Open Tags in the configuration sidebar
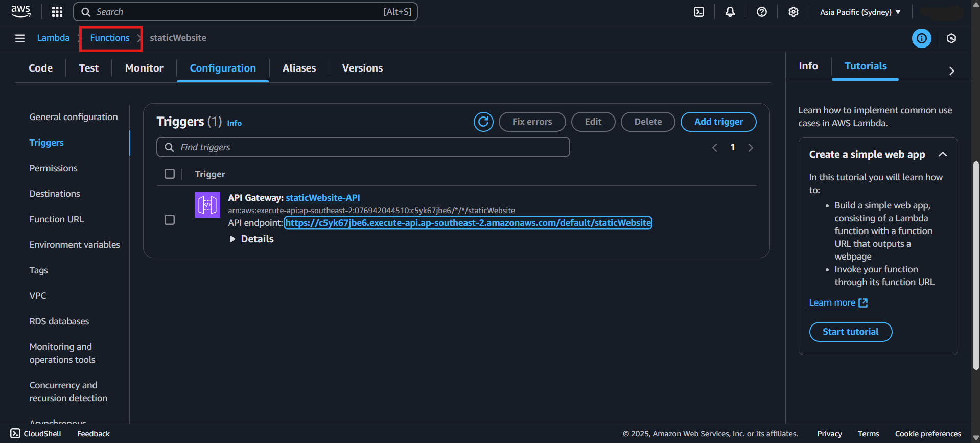Screen dimensions: 980x443 pos(39,270)
